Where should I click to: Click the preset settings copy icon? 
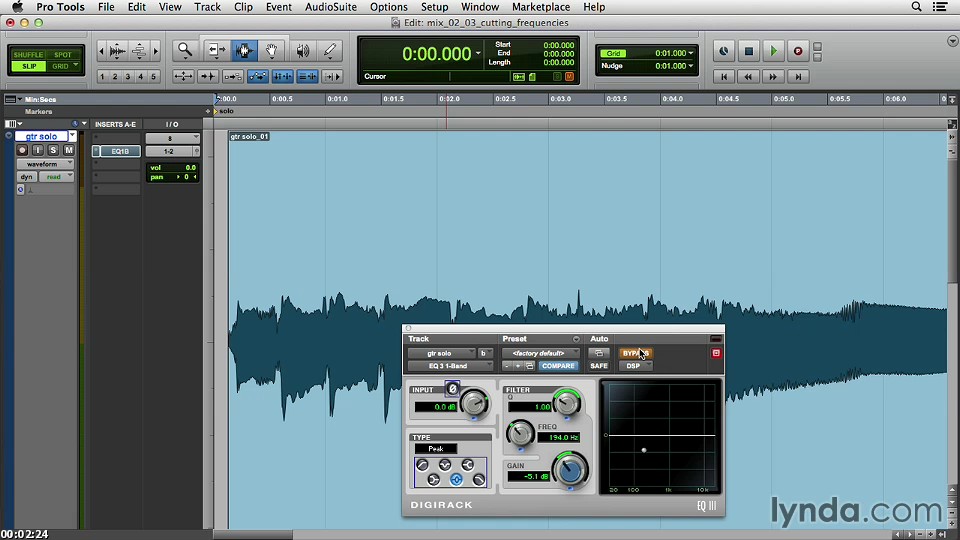pyautogui.click(x=530, y=366)
